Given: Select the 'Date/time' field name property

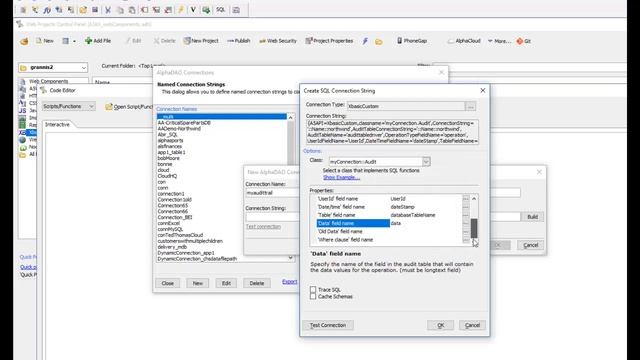Looking at the screenshot, I should click(353, 207).
